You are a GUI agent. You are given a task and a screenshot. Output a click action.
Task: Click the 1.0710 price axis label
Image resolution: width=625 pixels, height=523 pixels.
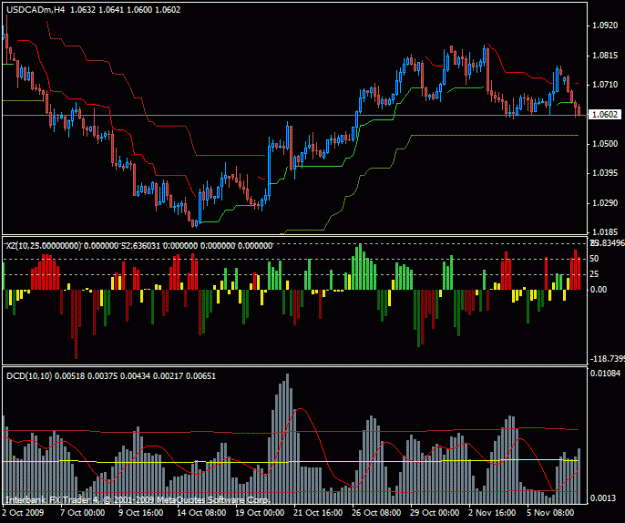click(605, 85)
